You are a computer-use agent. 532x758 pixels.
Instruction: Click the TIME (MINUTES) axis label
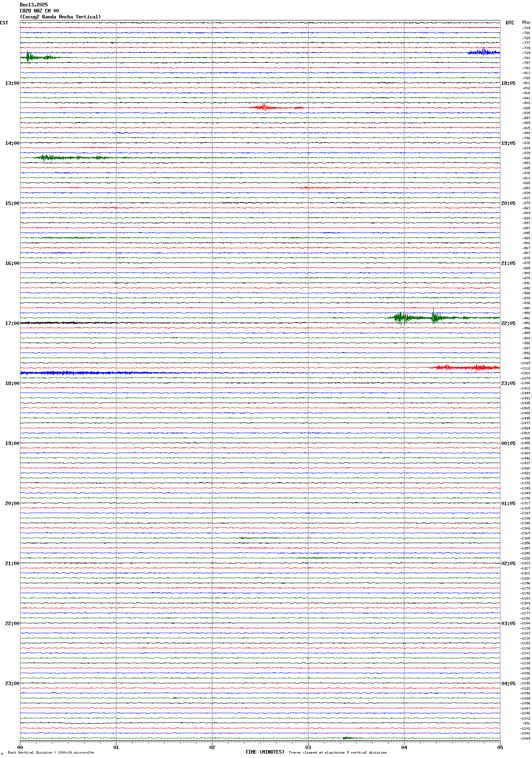click(x=264, y=752)
